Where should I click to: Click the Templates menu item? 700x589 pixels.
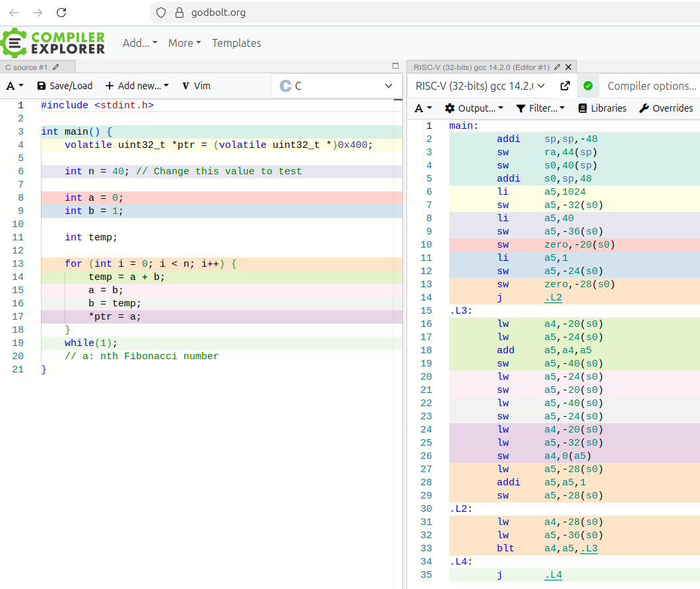click(x=236, y=43)
